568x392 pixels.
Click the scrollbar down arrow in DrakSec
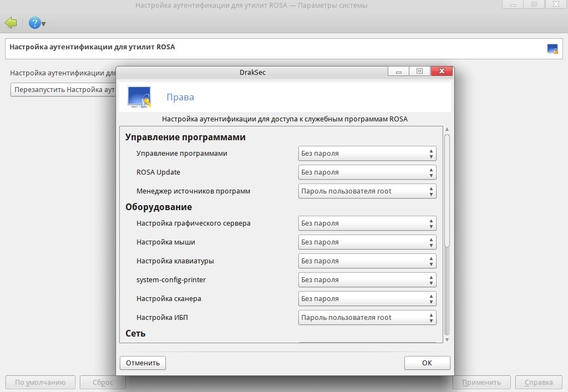(x=447, y=339)
